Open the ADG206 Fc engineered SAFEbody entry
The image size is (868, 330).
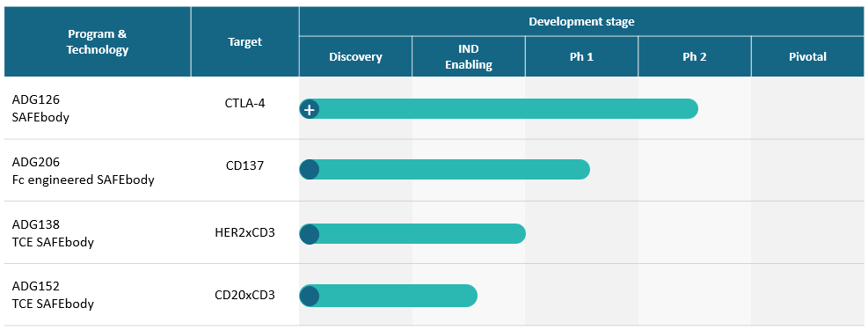click(x=83, y=171)
